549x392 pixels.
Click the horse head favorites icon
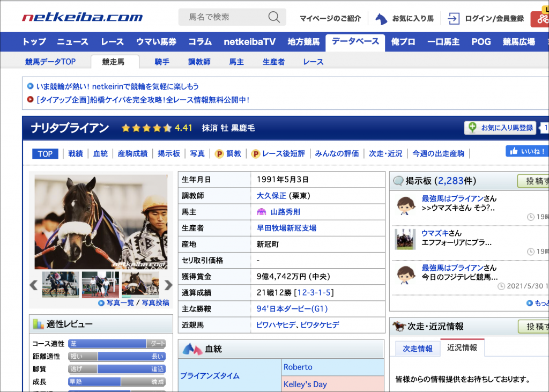(381, 19)
